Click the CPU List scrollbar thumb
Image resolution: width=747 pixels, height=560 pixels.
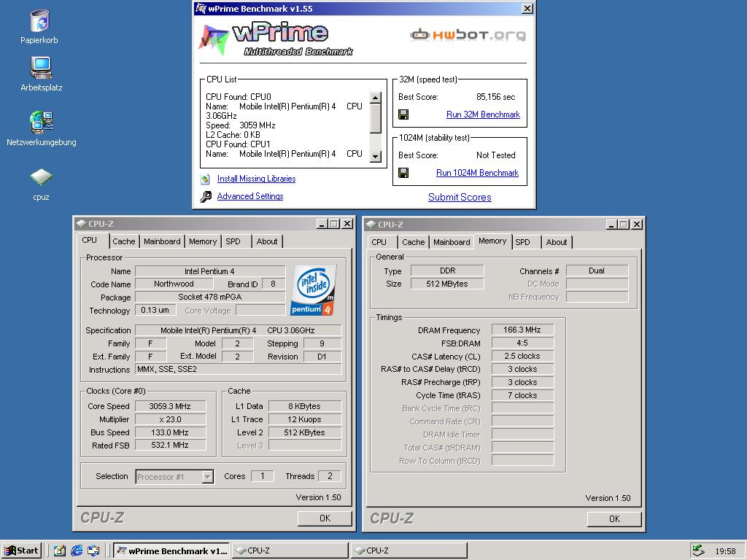(x=376, y=118)
